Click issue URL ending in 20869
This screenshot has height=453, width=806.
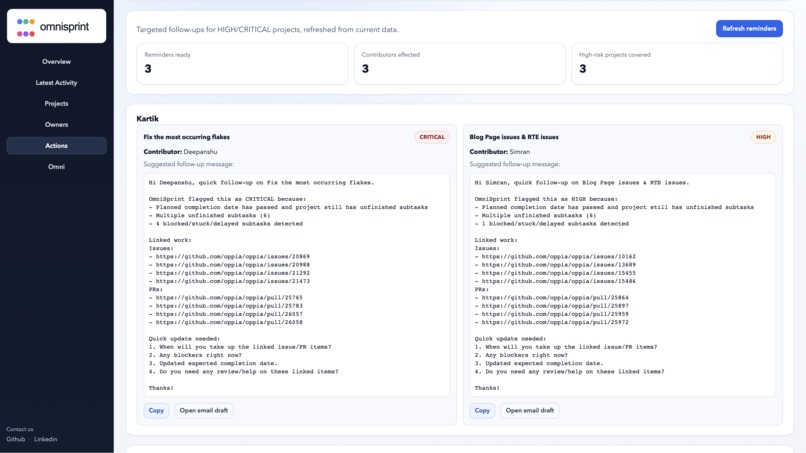coord(233,257)
